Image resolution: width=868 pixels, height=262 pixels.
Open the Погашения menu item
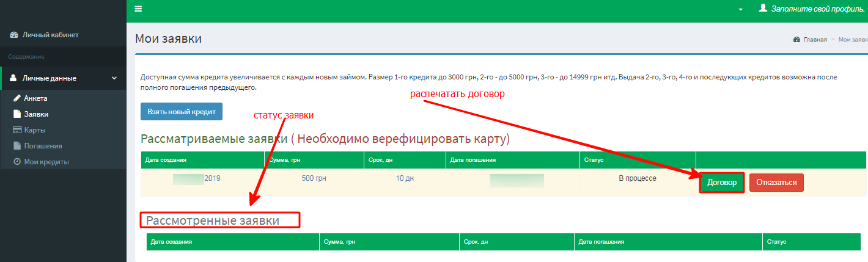click(43, 146)
